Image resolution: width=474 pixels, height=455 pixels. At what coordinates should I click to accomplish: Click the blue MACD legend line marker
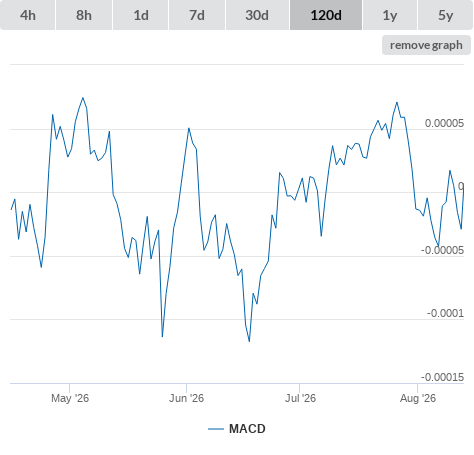coord(216,429)
